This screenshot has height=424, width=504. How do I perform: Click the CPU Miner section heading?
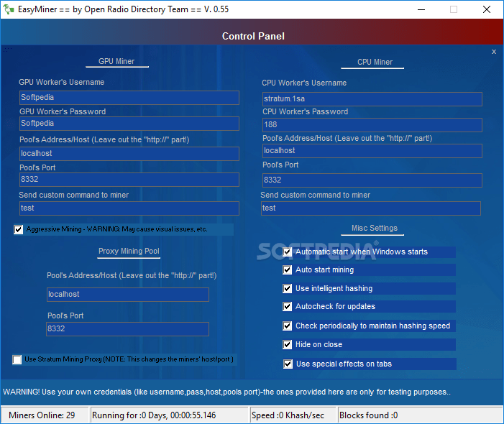[375, 62]
